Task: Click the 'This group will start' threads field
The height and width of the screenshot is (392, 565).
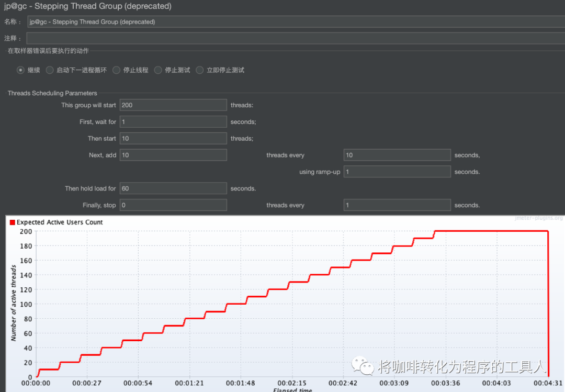Action: coord(173,105)
